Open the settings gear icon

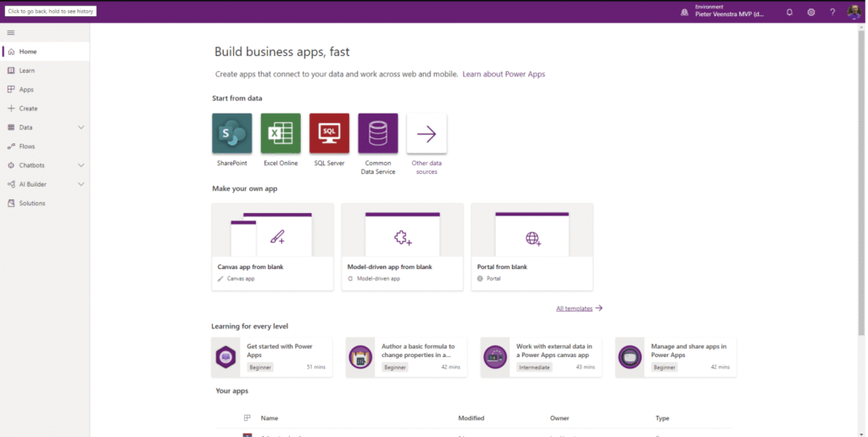coord(811,12)
